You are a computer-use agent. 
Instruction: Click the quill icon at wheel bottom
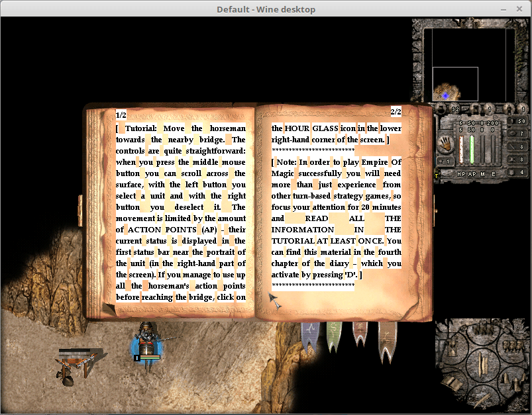pos(482,400)
